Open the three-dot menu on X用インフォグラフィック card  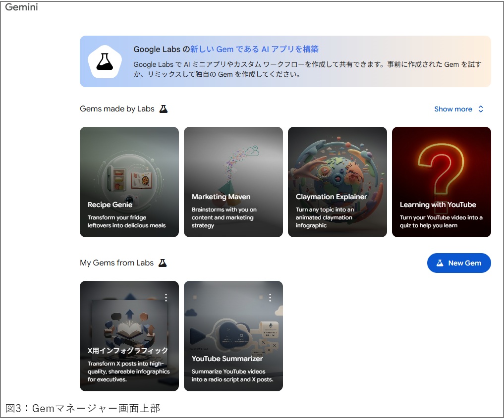tap(166, 298)
